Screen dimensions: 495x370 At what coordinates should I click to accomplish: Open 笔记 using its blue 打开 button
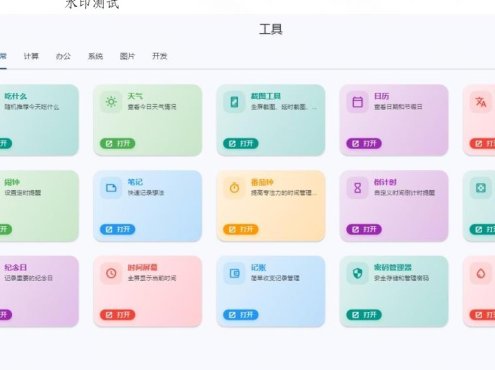pyautogui.click(x=118, y=229)
